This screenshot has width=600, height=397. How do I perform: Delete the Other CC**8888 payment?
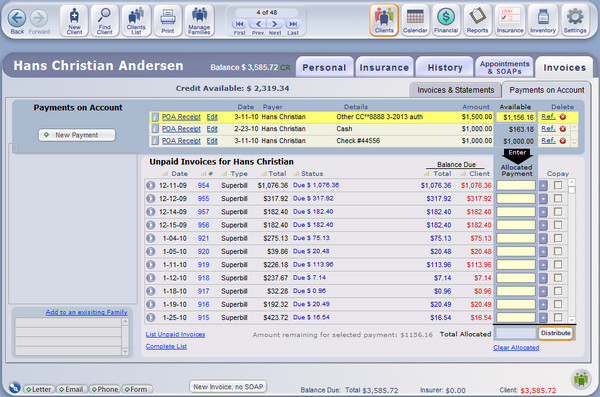click(562, 117)
